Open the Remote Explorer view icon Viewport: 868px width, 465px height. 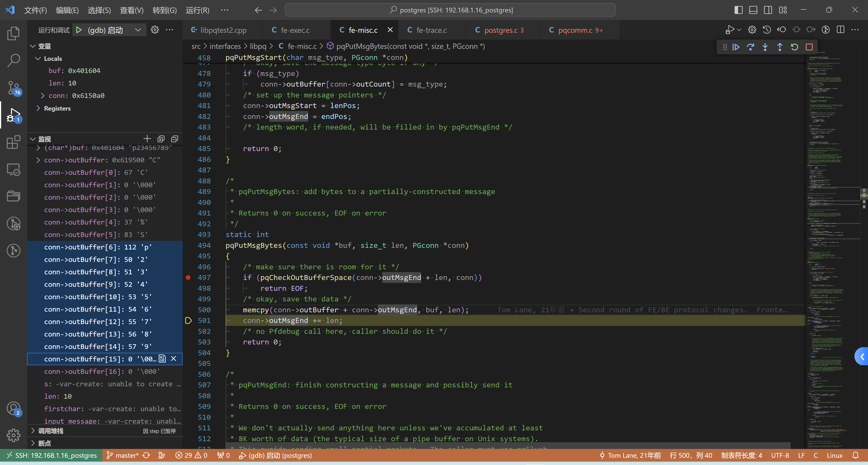13,169
